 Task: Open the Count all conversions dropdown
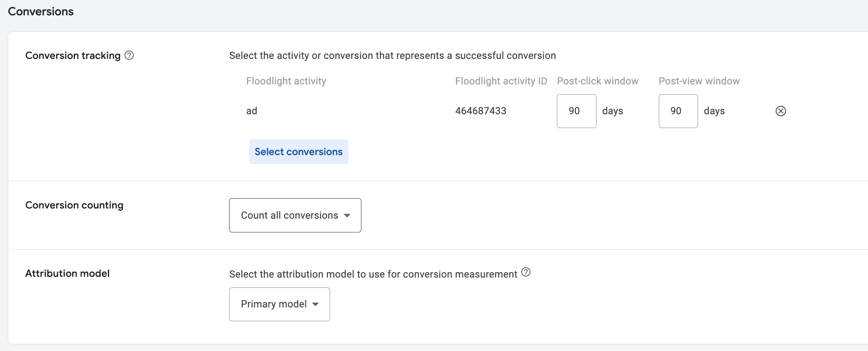[x=295, y=215]
